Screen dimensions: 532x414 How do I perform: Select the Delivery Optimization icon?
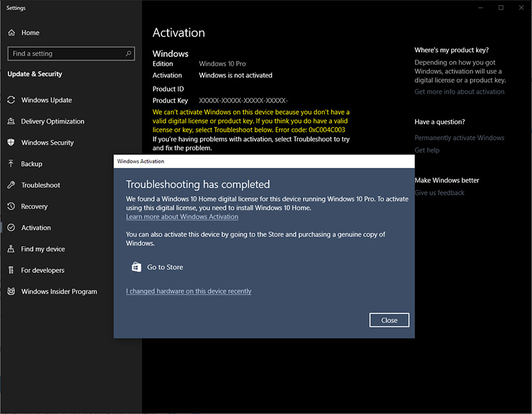pos(12,121)
